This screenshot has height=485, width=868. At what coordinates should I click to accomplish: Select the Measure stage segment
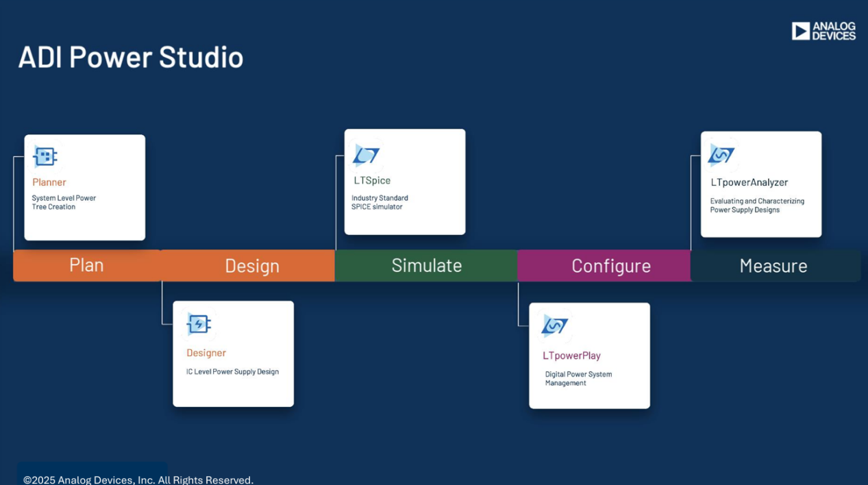click(x=776, y=265)
